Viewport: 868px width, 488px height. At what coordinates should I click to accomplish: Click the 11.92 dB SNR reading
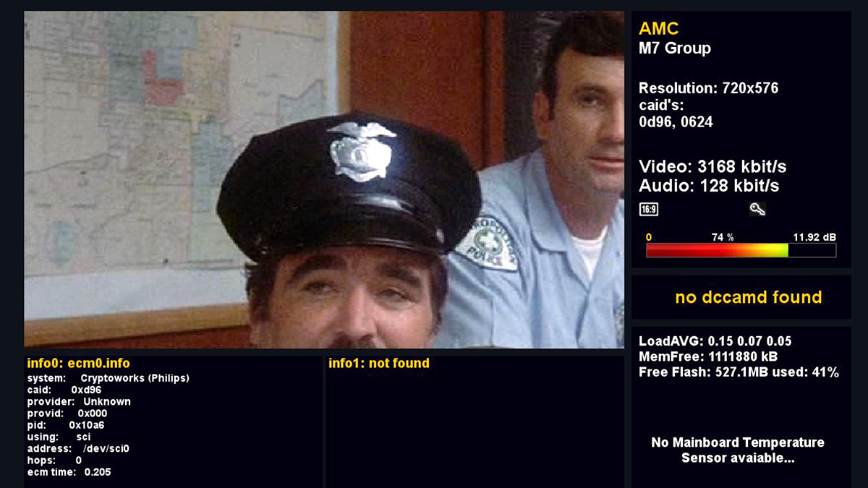pos(814,237)
